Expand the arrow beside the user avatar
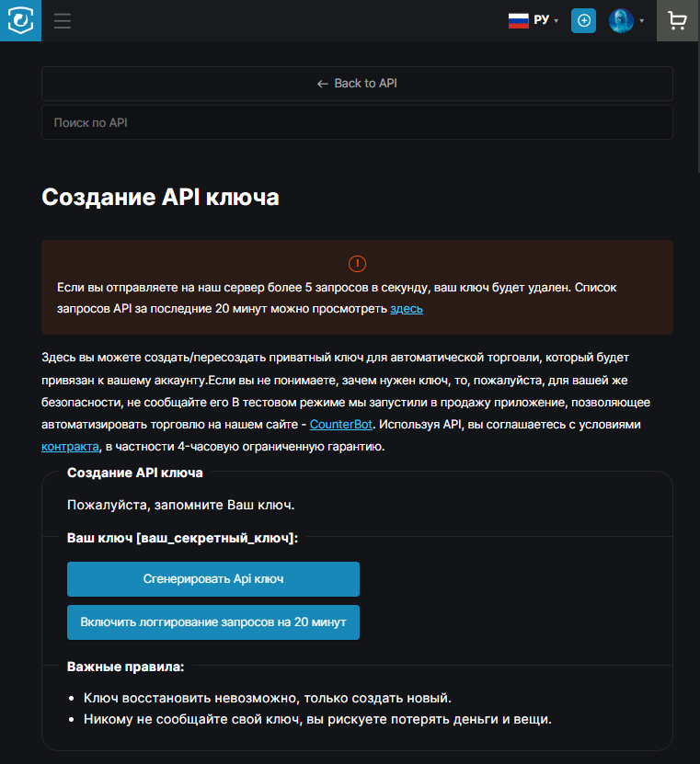 (641, 21)
